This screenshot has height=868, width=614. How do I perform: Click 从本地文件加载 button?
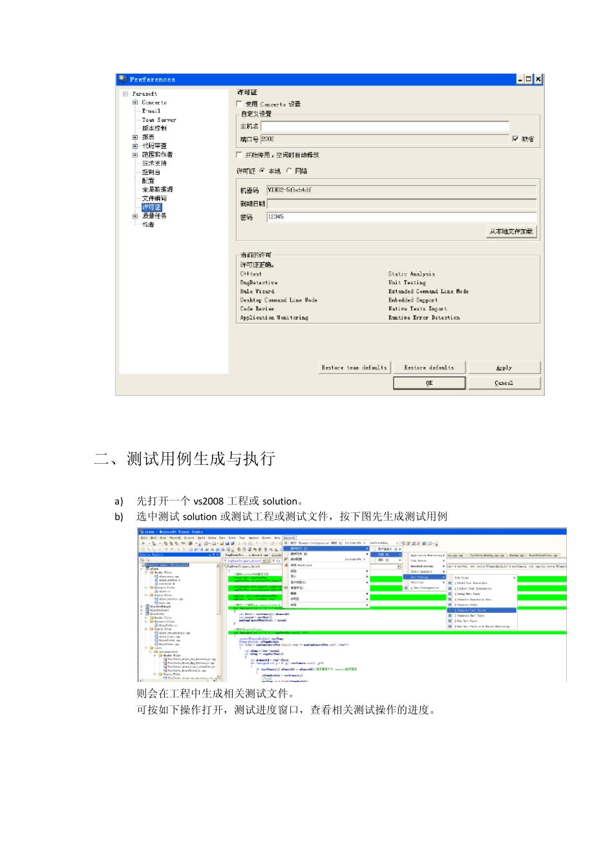pyautogui.click(x=511, y=231)
